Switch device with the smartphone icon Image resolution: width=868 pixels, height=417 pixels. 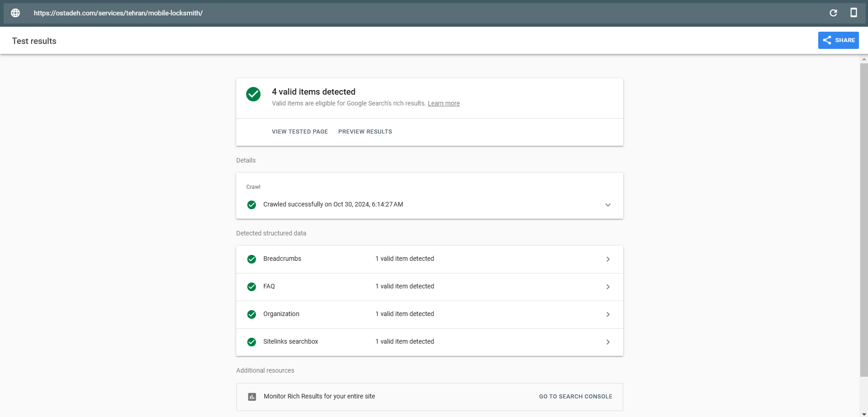[854, 13]
